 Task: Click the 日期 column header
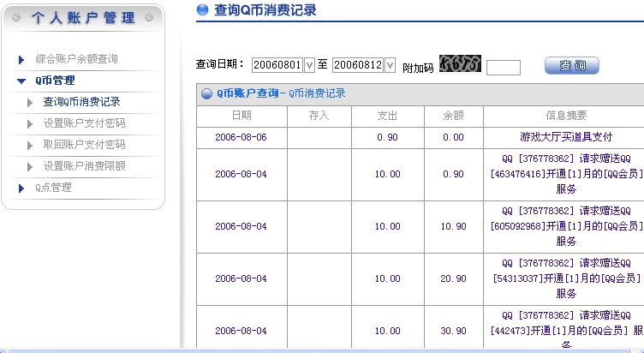point(241,116)
